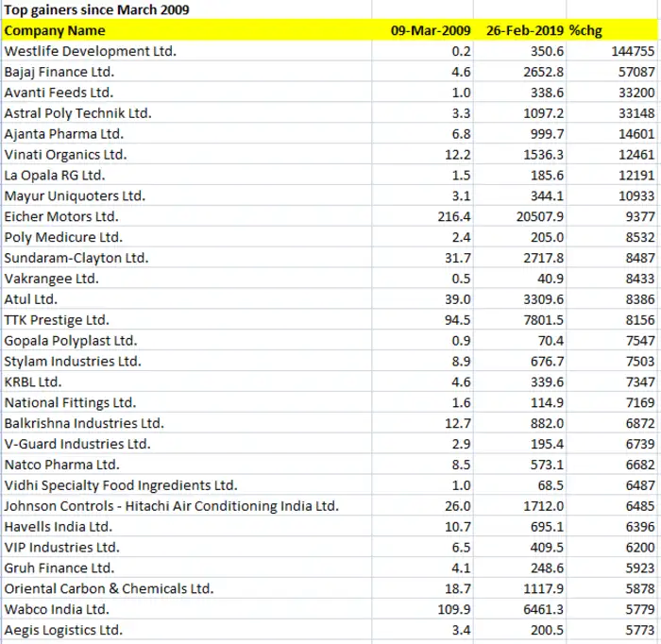Click Atul Ltd.'s 3309.6 price cell
661x644 pixels.
pyautogui.click(x=542, y=299)
